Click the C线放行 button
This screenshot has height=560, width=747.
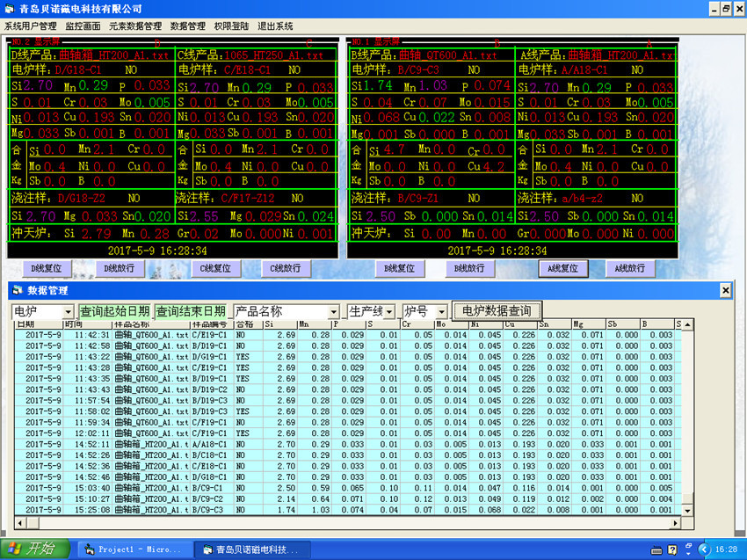286,268
